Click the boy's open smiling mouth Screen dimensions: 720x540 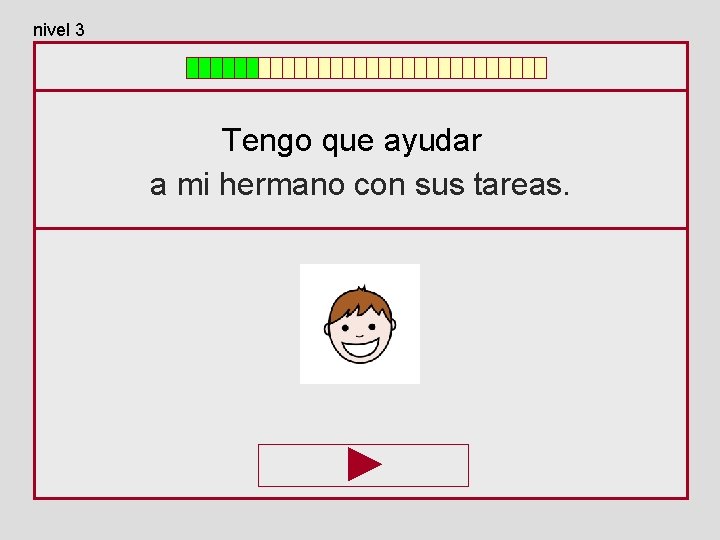(361, 348)
